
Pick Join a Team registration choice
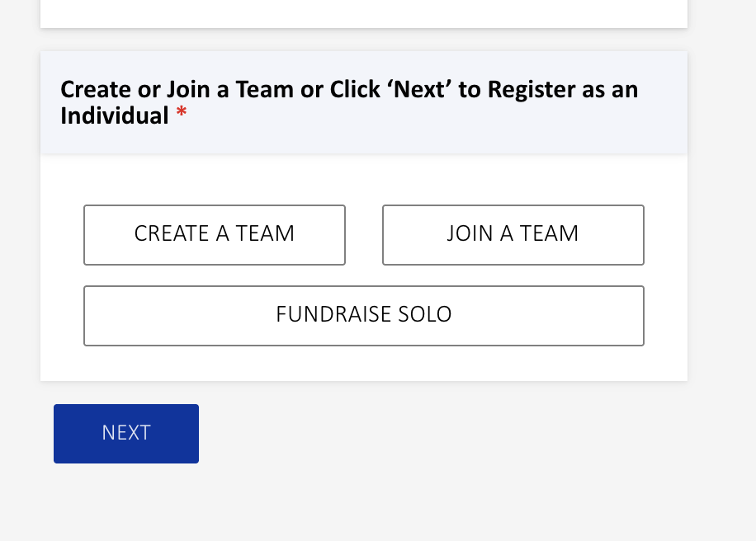click(513, 235)
